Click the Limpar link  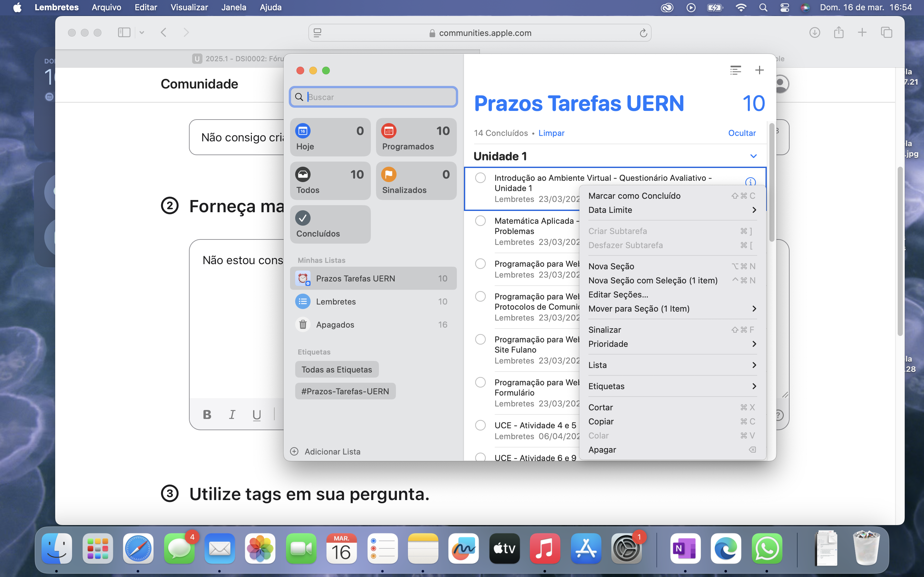551,133
